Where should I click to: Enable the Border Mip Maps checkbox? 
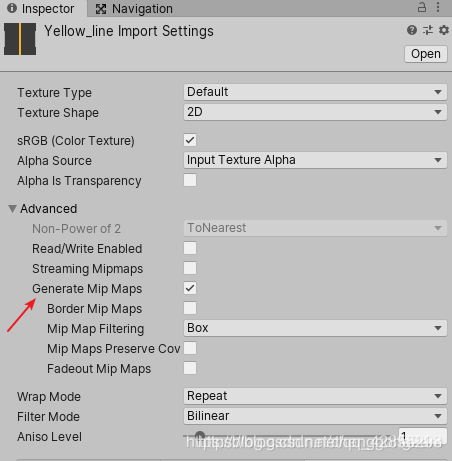coord(190,308)
